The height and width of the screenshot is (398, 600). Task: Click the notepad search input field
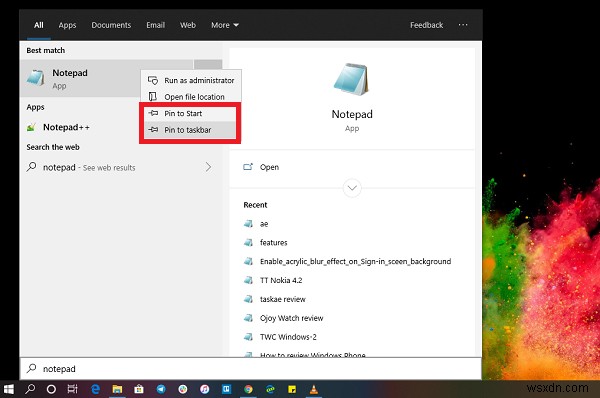tap(251, 368)
